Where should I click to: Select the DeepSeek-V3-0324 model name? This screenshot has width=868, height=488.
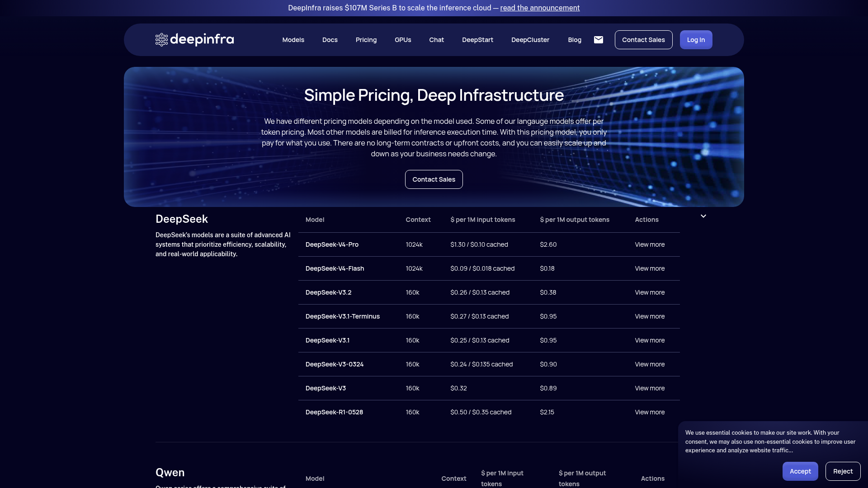(x=335, y=364)
